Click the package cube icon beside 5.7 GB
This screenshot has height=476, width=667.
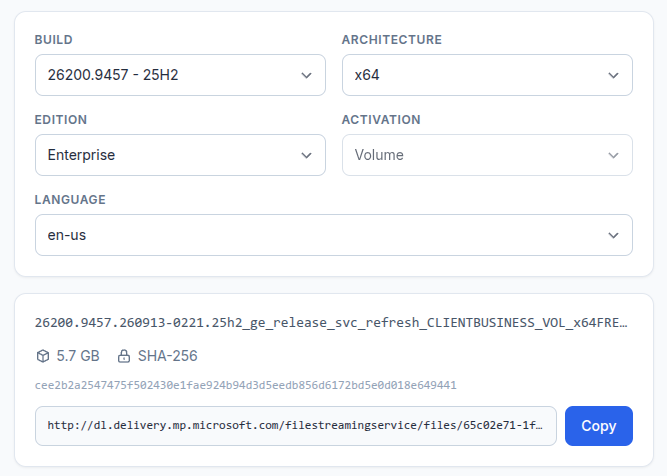(x=43, y=356)
